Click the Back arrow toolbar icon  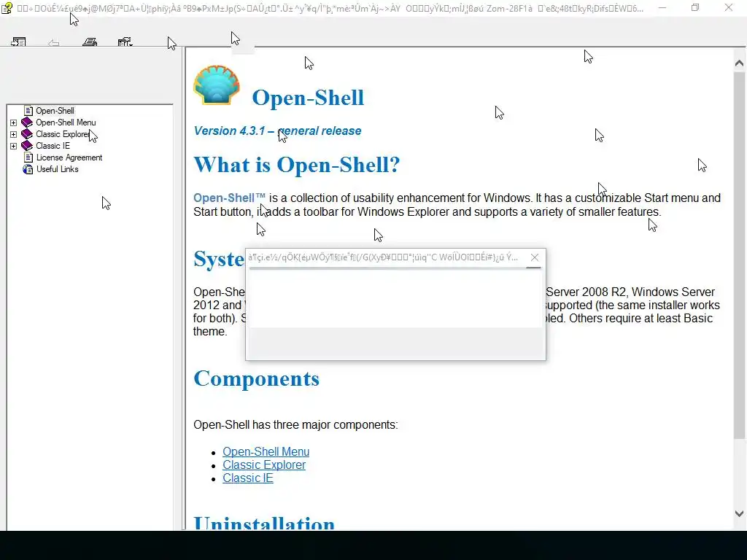coord(53,43)
